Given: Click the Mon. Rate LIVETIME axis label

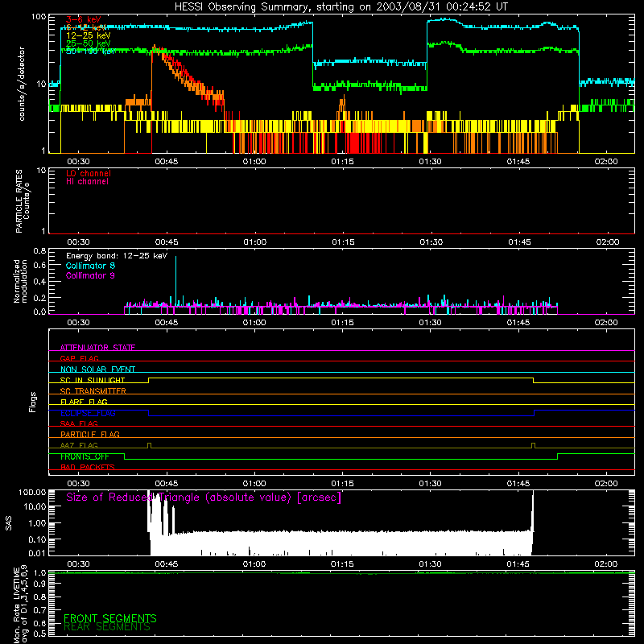Looking at the screenshot, I should [x=21, y=605].
